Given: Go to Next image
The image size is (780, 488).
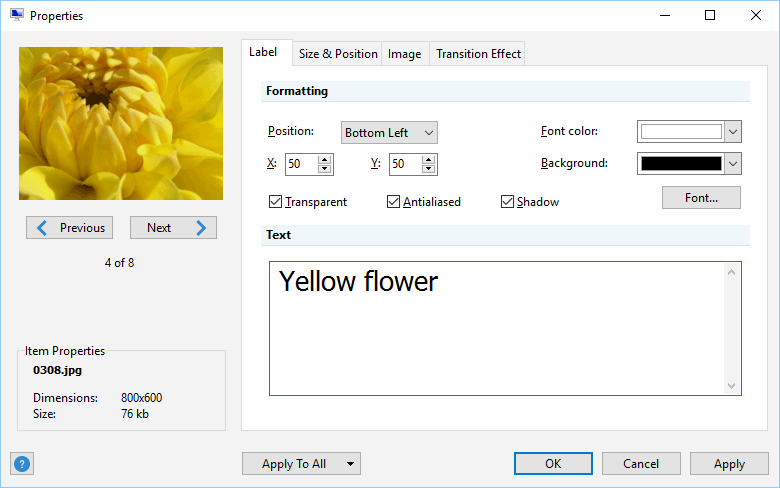Looking at the screenshot, I should 173,228.
